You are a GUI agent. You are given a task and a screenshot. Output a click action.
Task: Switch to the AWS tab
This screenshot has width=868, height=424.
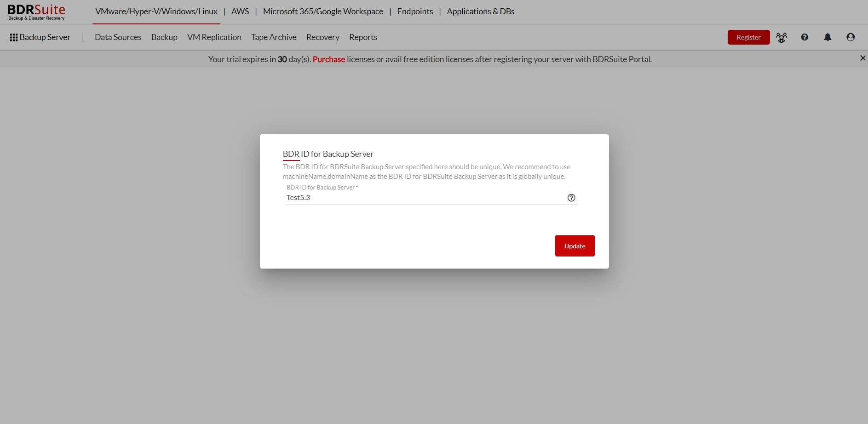(240, 11)
